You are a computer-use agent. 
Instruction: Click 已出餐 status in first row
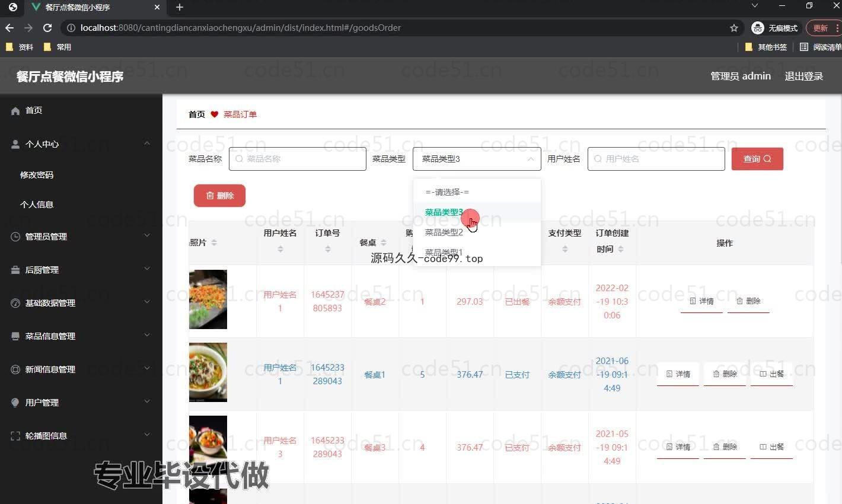pos(517,302)
